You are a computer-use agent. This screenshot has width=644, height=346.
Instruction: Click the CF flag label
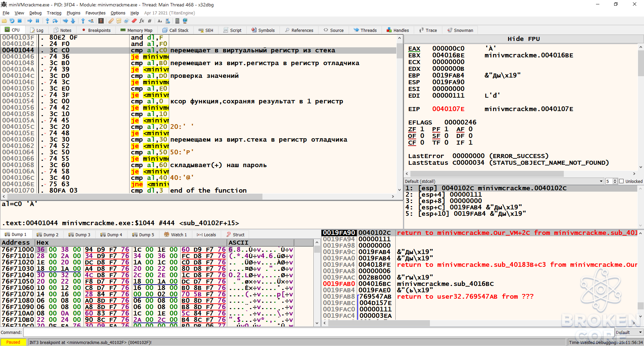click(x=412, y=143)
